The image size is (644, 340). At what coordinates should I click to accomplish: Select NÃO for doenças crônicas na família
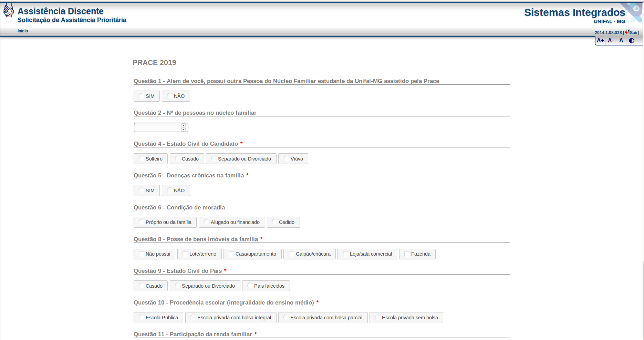pyautogui.click(x=176, y=190)
